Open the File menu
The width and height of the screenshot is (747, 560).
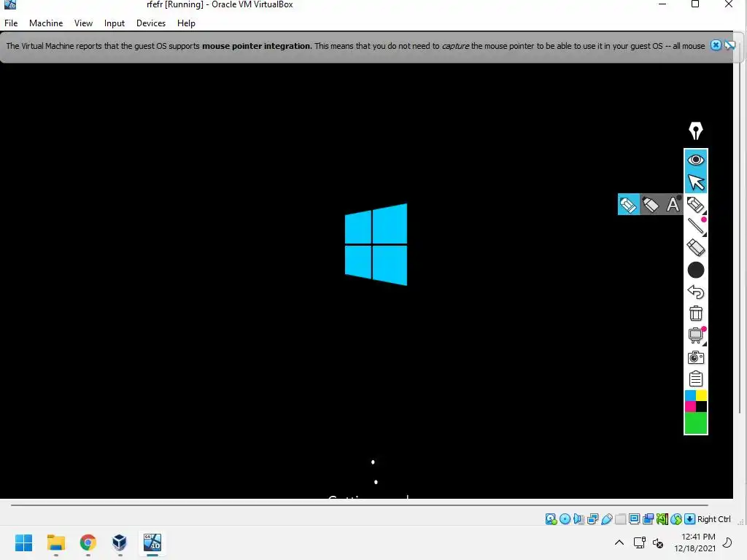[11, 23]
